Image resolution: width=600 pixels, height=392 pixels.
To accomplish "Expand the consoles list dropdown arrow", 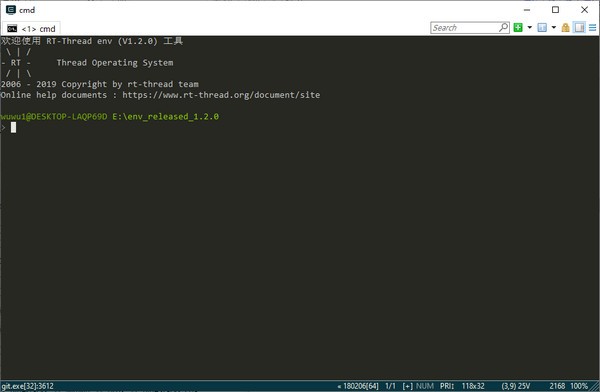I will (x=553, y=28).
